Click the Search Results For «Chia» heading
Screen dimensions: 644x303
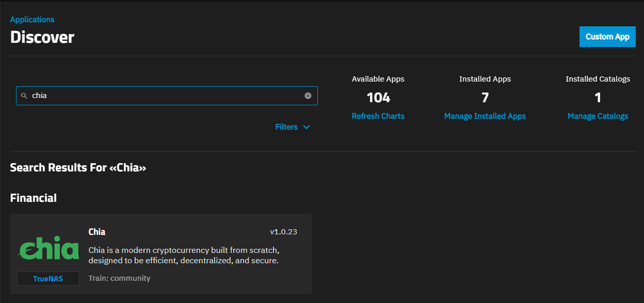[x=78, y=168]
